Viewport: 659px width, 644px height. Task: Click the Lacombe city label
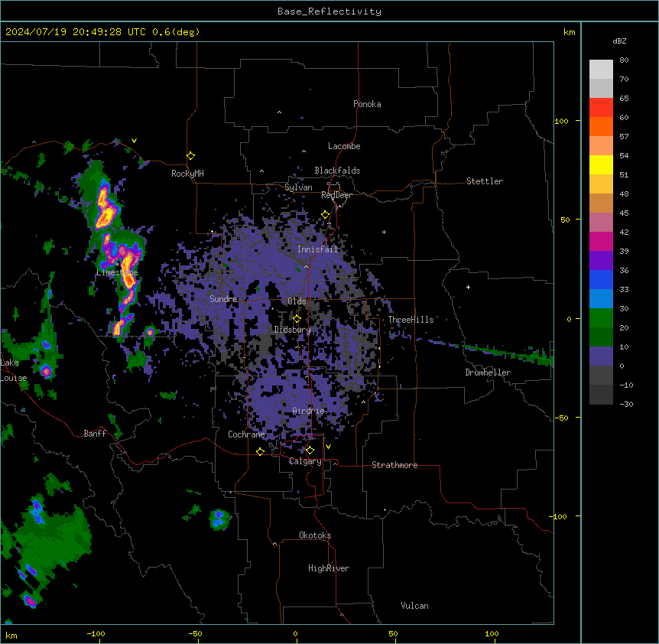click(x=344, y=146)
